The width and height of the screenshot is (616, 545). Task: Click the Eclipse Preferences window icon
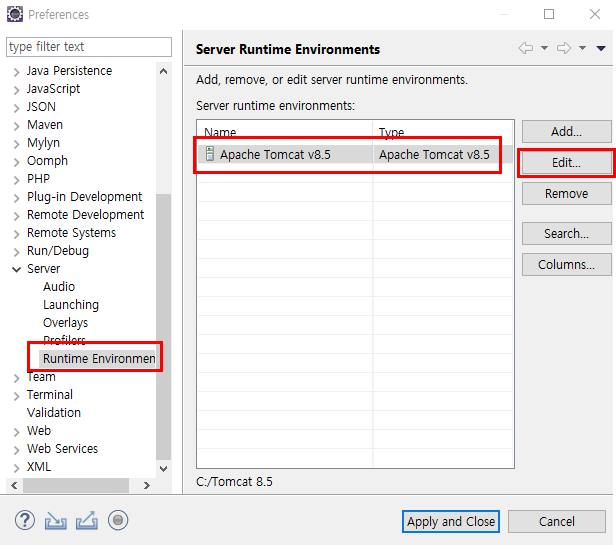tap(15, 14)
